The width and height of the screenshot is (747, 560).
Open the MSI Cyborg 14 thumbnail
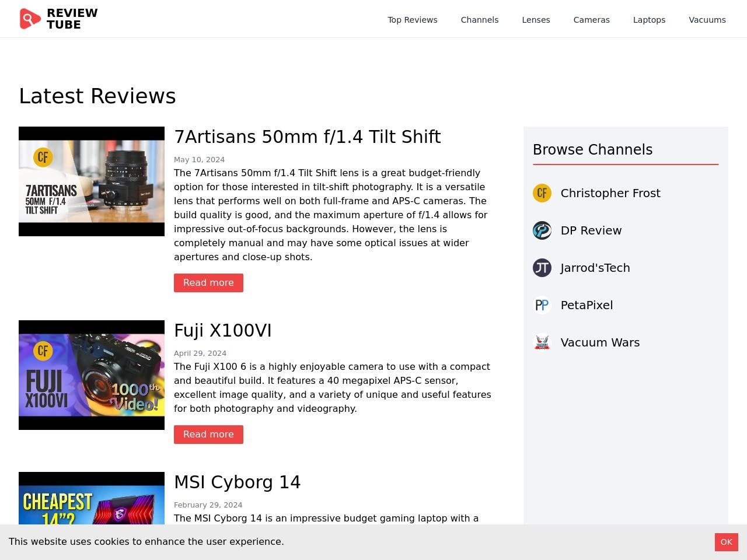(92, 498)
